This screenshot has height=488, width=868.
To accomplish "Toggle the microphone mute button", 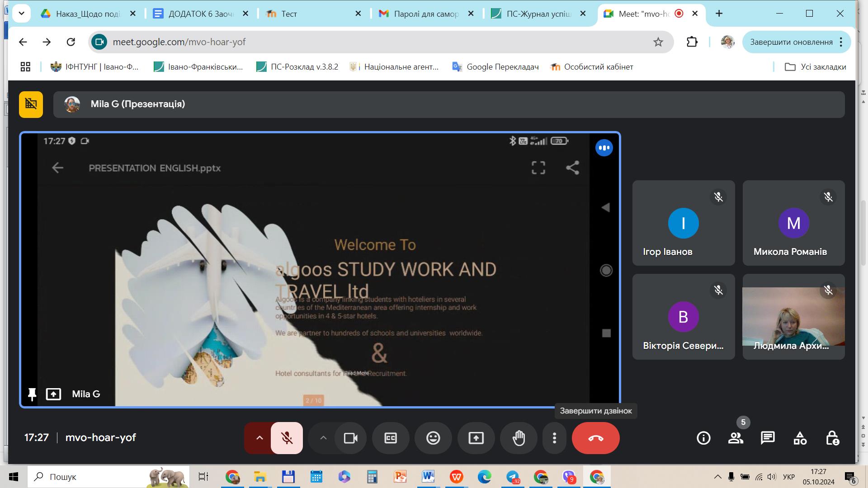I will (x=287, y=438).
